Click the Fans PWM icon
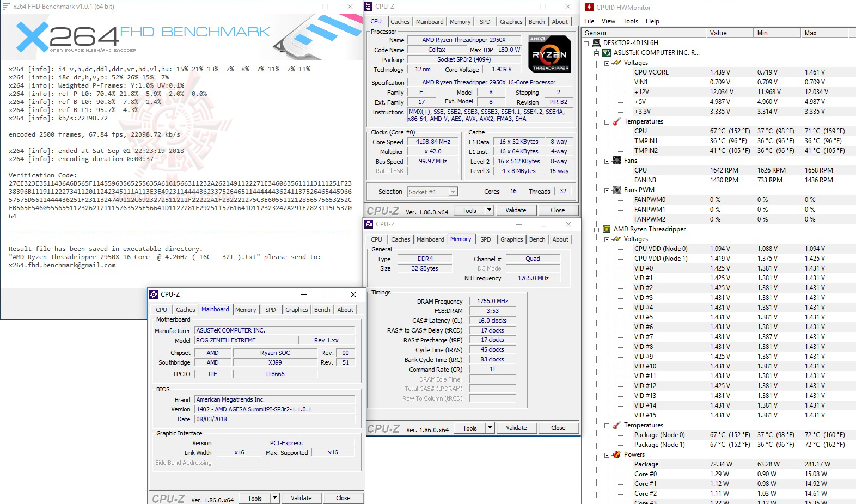The image size is (856, 504). point(617,190)
